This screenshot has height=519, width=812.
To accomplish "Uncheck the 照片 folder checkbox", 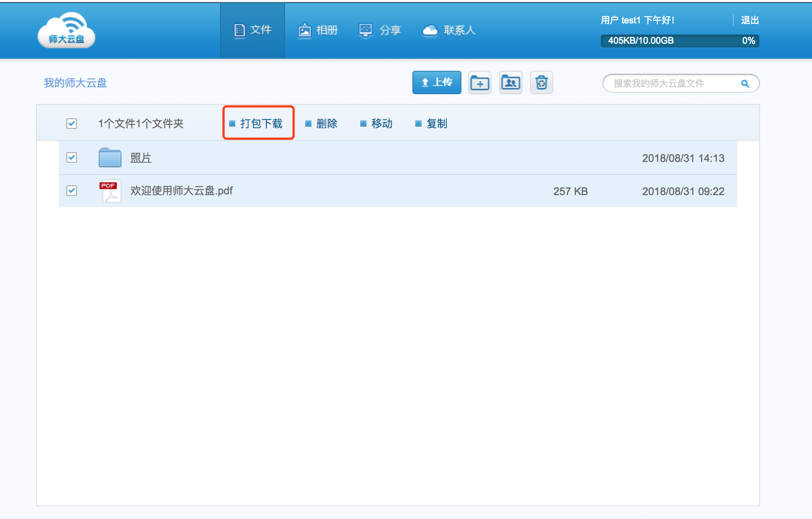I will pyautogui.click(x=72, y=157).
